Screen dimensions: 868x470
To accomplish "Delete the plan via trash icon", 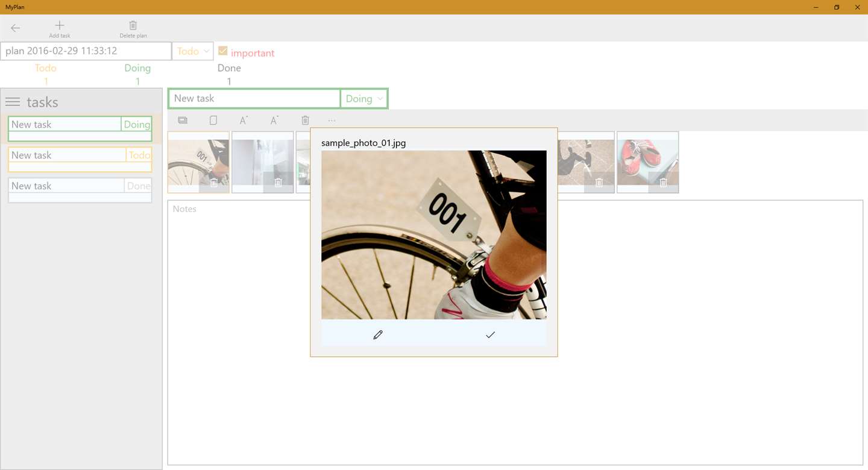I will (x=133, y=28).
